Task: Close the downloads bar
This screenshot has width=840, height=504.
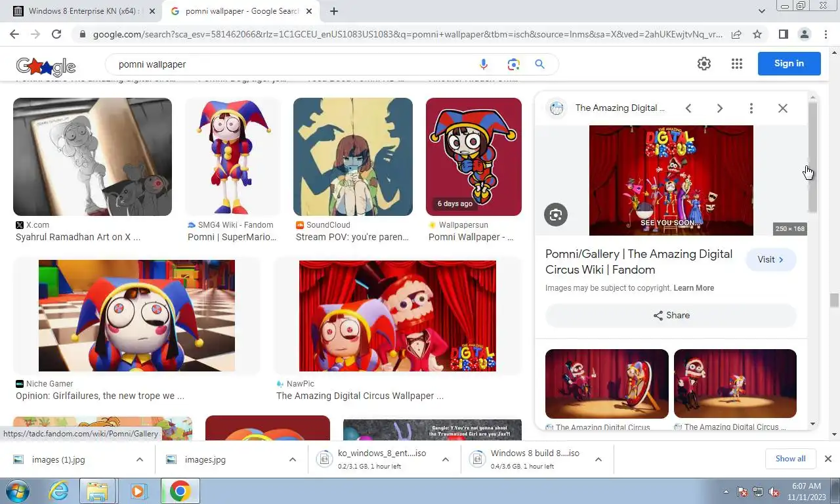Action: click(828, 459)
